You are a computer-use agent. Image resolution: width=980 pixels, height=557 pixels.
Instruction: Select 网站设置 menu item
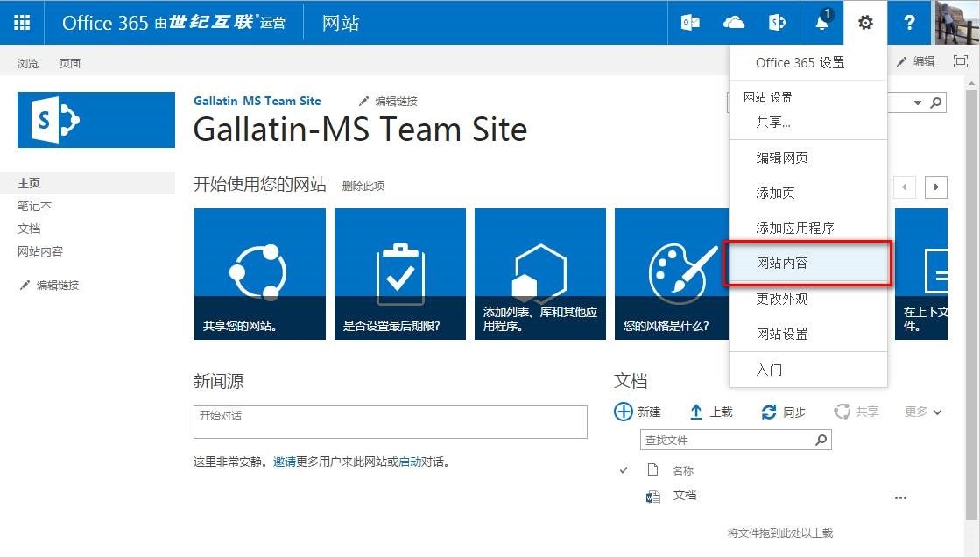tap(782, 334)
